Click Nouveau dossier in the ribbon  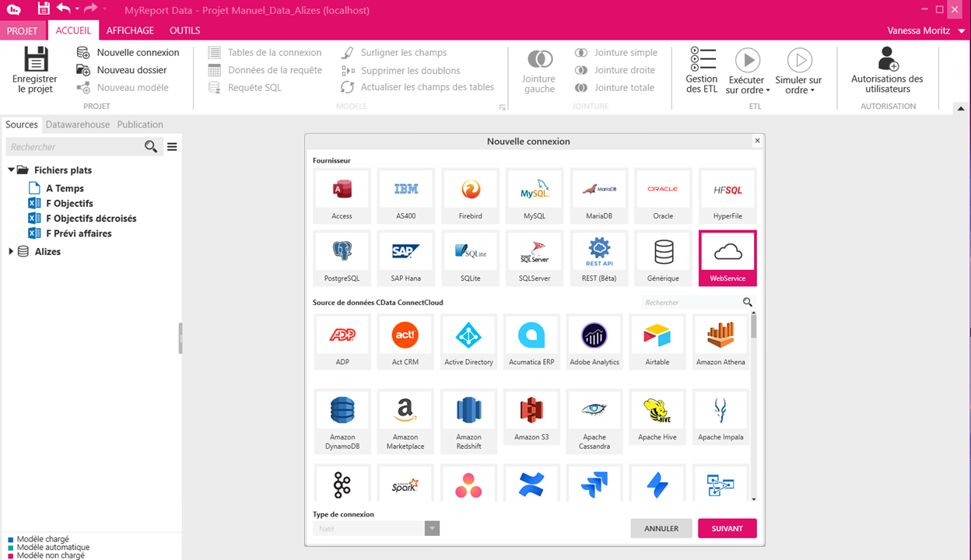(122, 70)
